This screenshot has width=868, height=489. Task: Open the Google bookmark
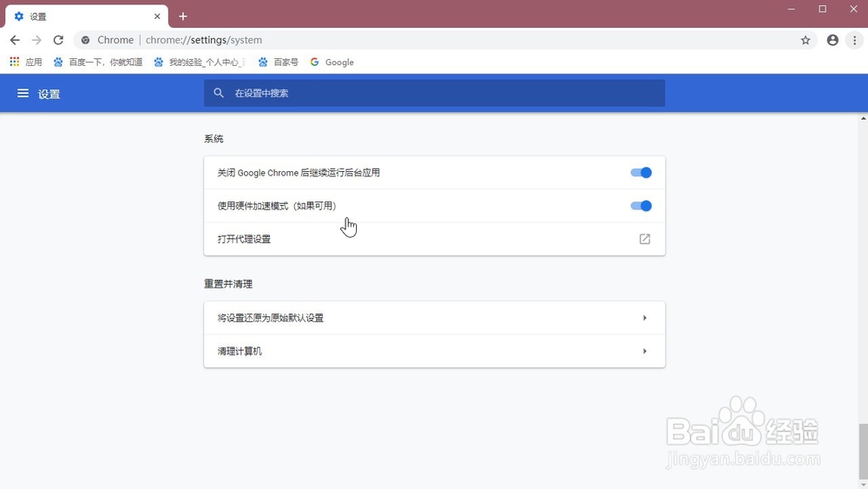pyautogui.click(x=332, y=62)
